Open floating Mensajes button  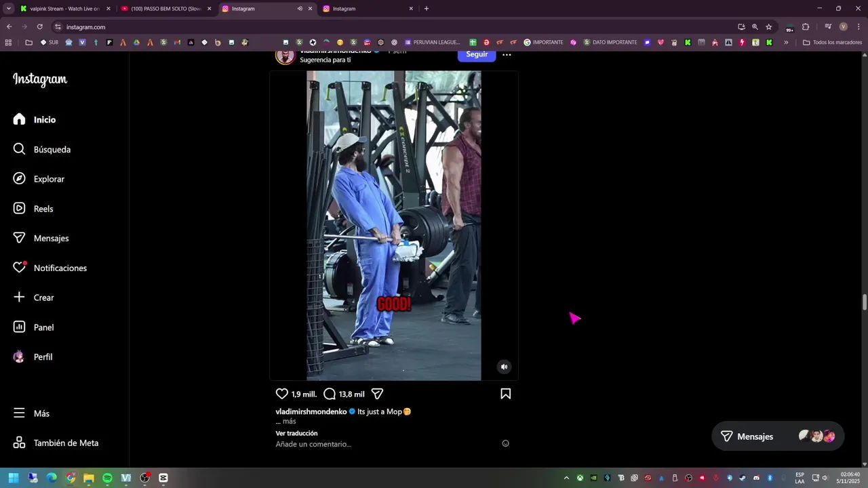coord(778,436)
